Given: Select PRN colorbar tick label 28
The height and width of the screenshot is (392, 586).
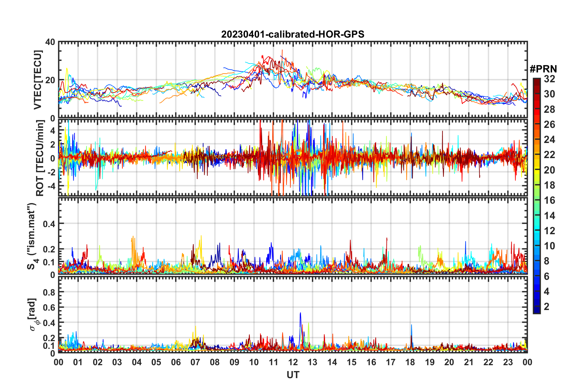Looking at the screenshot, I should point(549,109).
